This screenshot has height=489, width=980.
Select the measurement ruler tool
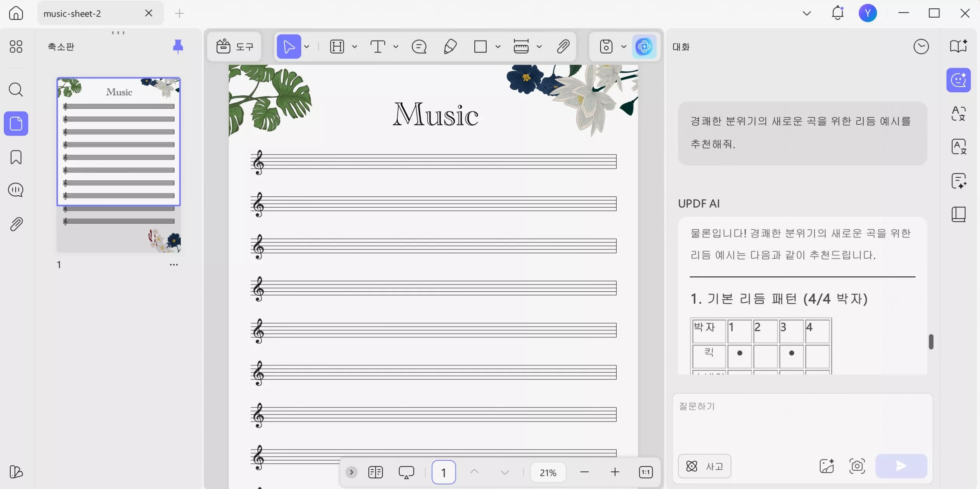coord(521,47)
